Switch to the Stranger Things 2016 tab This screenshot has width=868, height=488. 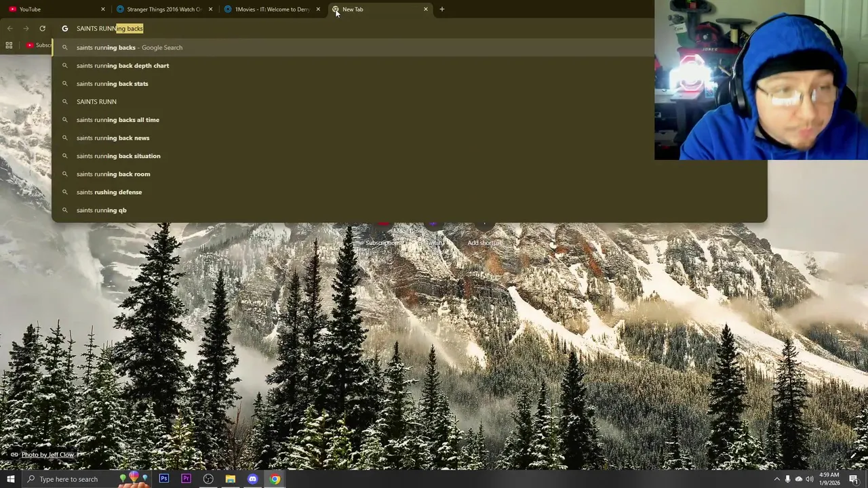tap(163, 9)
